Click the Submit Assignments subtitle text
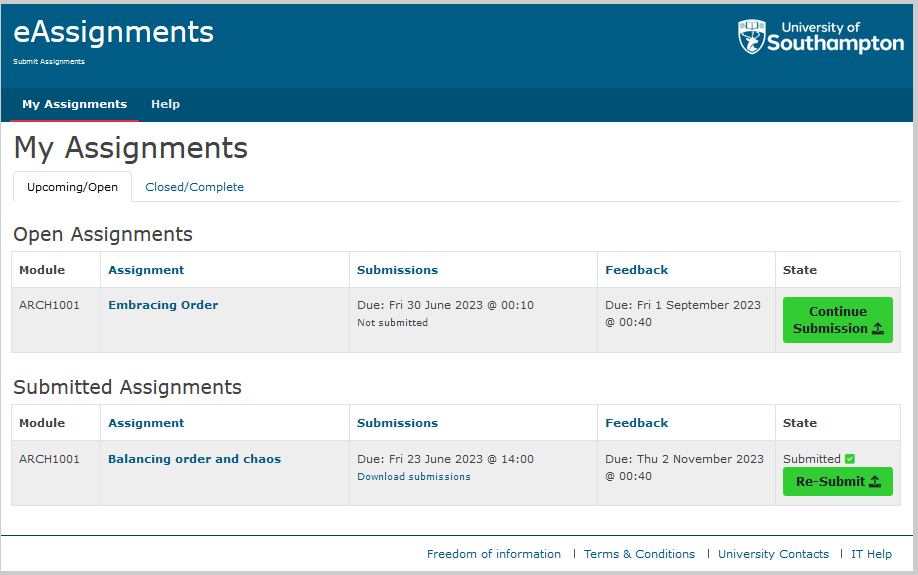The image size is (918, 575). (x=49, y=61)
